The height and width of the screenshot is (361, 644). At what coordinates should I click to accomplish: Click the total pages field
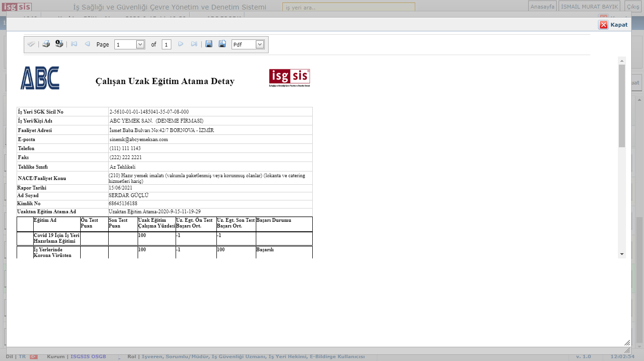166,44
